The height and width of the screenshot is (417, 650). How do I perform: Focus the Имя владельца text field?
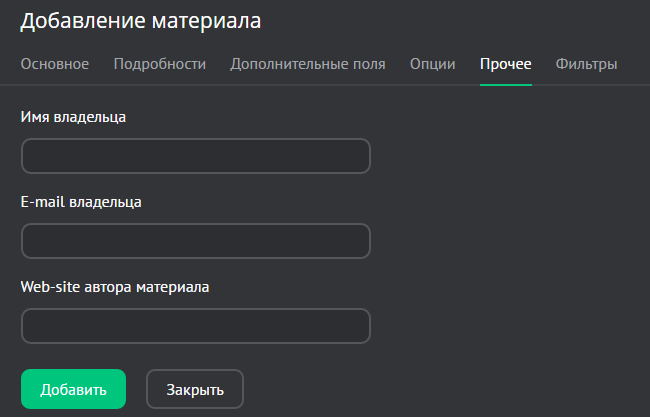pyautogui.click(x=196, y=156)
